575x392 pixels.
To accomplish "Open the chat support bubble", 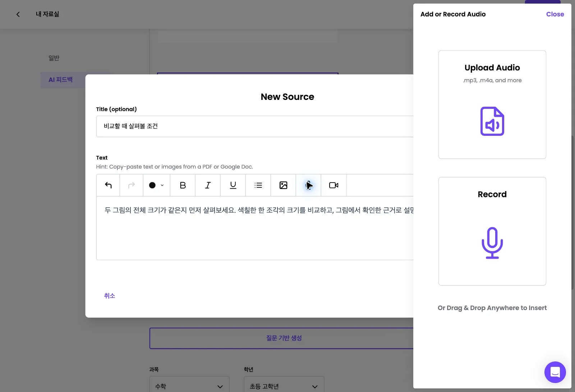I will (555, 372).
